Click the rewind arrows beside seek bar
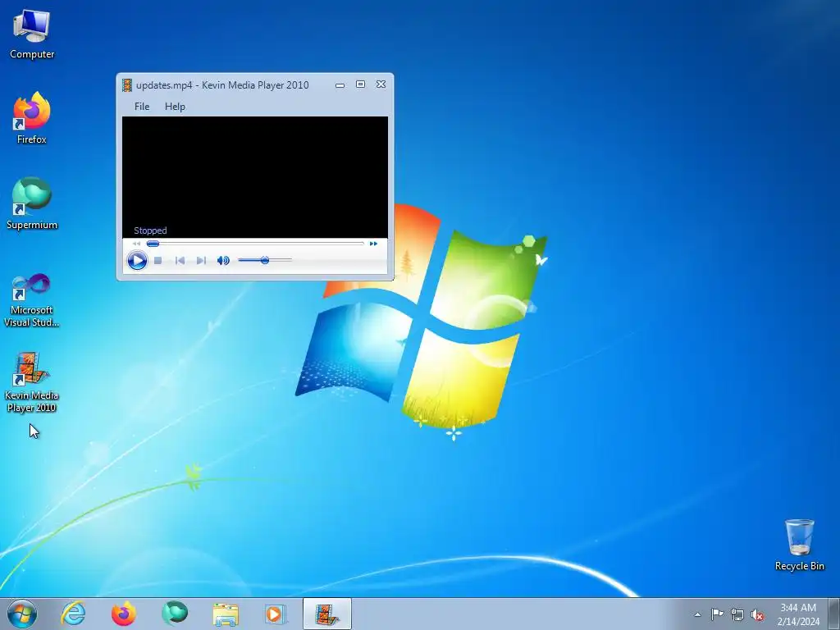 137,243
